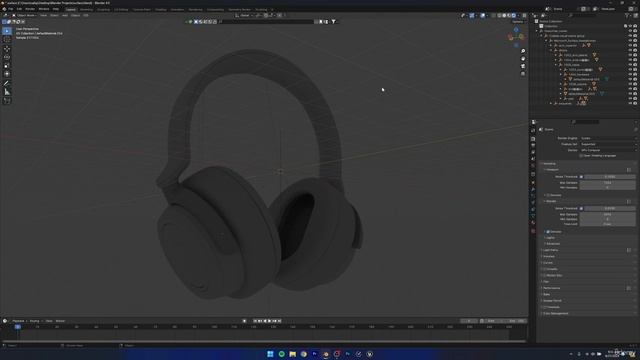Screen dimensions: 640x360
Task: Expand the Film panel
Action: tap(546, 282)
